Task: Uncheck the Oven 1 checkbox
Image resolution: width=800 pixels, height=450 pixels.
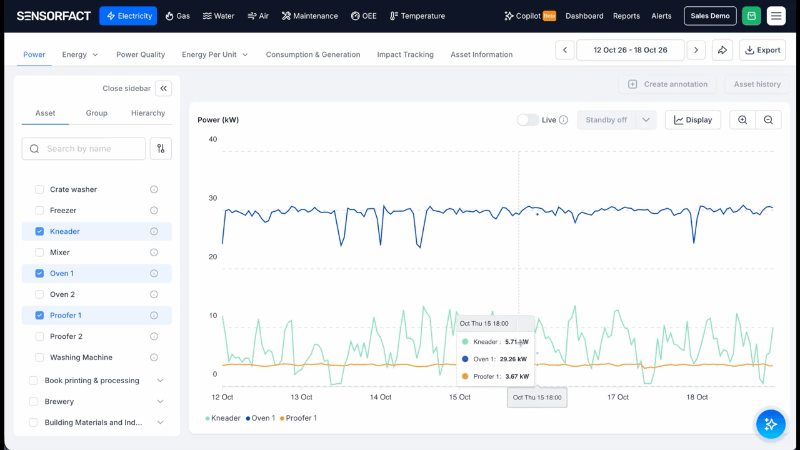Action: point(39,273)
